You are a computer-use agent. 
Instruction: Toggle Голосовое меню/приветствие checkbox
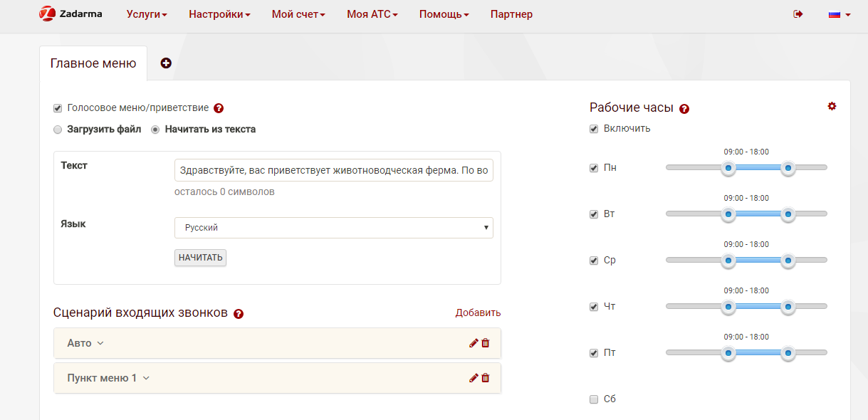coord(58,108)
